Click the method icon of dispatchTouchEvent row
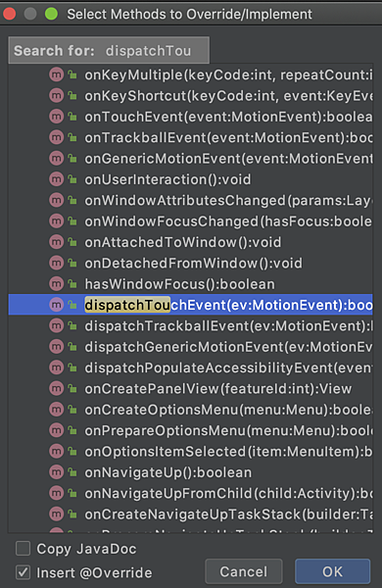The height and width of the screenshot is (588, 382). tap(57, 305)
